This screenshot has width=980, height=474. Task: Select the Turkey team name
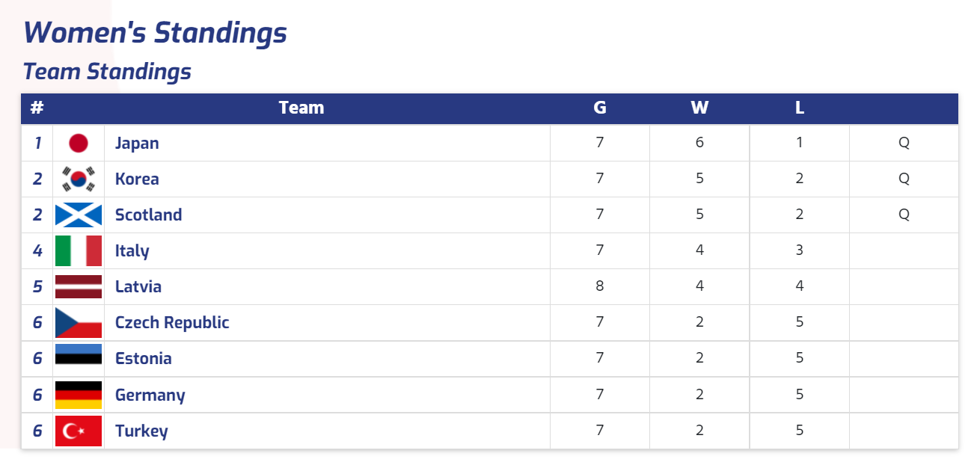coord(141,431)
